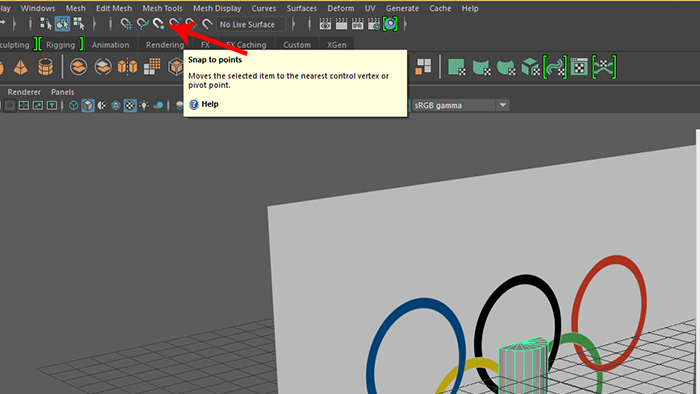
Task: Toggle wireframe on shaded icon
Action: point(116,105)
